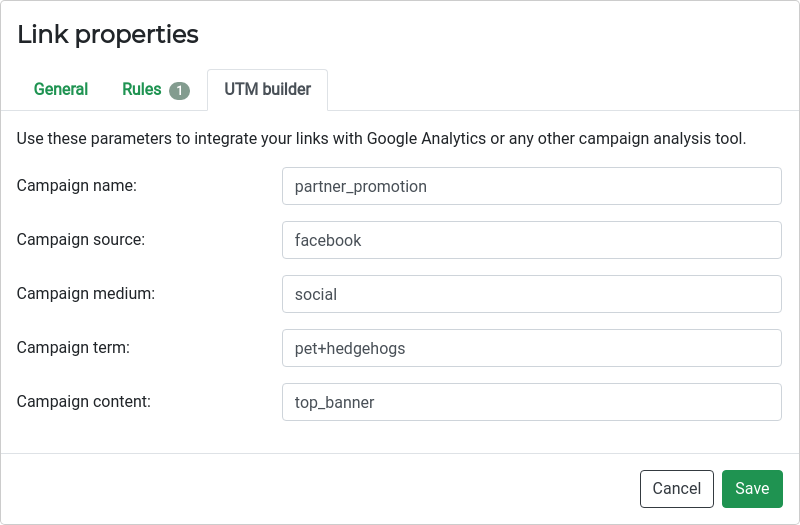Click the "Campaign source:" label
The width and height of the screenshot is (800, 525).
coord(81,240)
